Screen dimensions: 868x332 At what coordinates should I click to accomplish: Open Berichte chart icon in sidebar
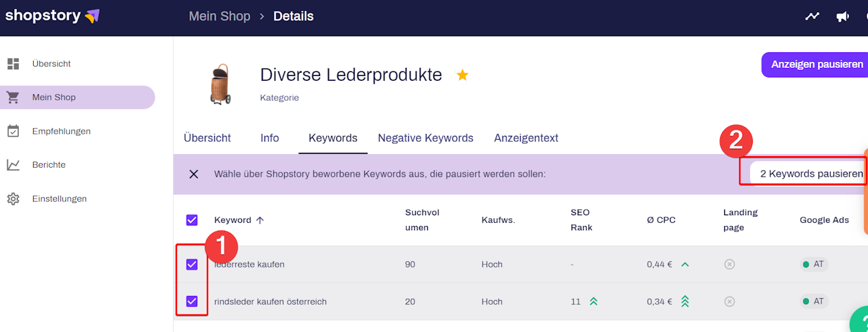14,165
